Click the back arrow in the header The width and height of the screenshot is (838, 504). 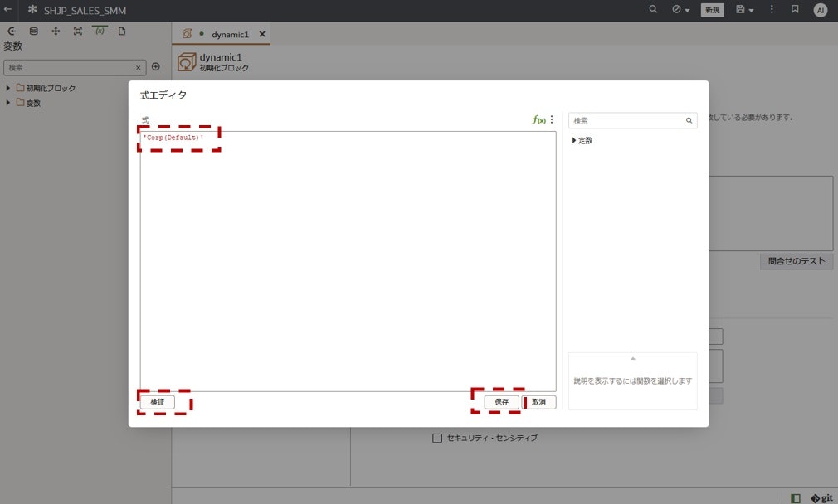7,9
